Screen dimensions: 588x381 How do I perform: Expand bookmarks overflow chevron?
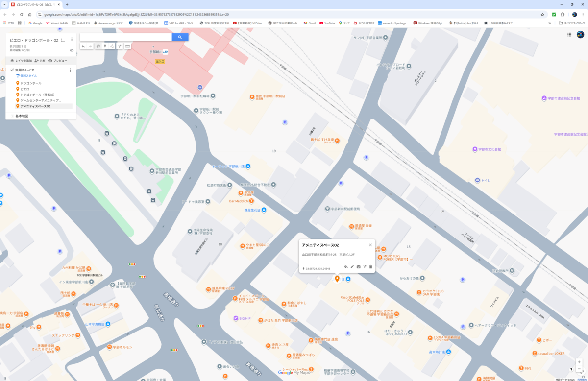pyautogui.click(x=549, y=23)
